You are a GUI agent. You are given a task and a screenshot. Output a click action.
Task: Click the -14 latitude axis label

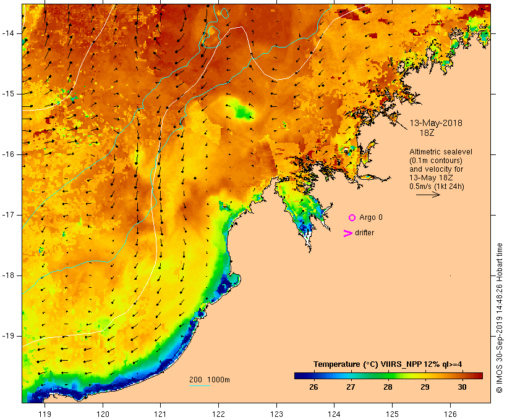coord(8,33)
